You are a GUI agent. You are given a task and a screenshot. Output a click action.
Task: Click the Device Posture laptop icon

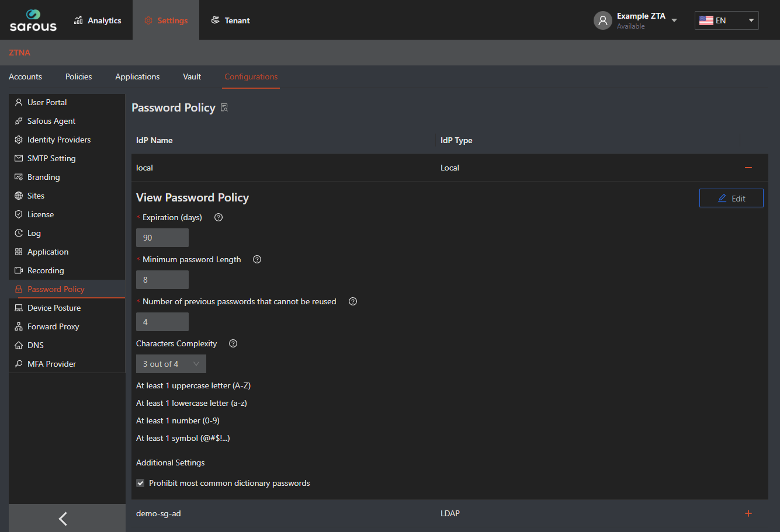19,308
